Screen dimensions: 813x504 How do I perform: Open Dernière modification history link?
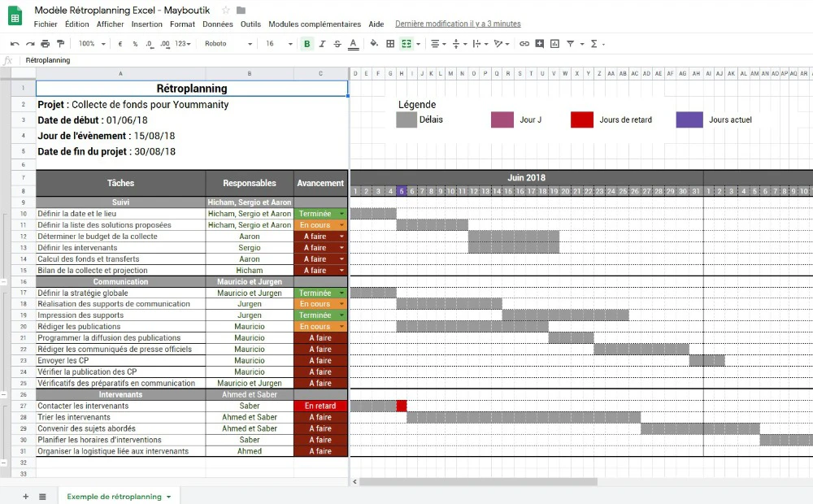pyautogui.click(x=458, y=24)
